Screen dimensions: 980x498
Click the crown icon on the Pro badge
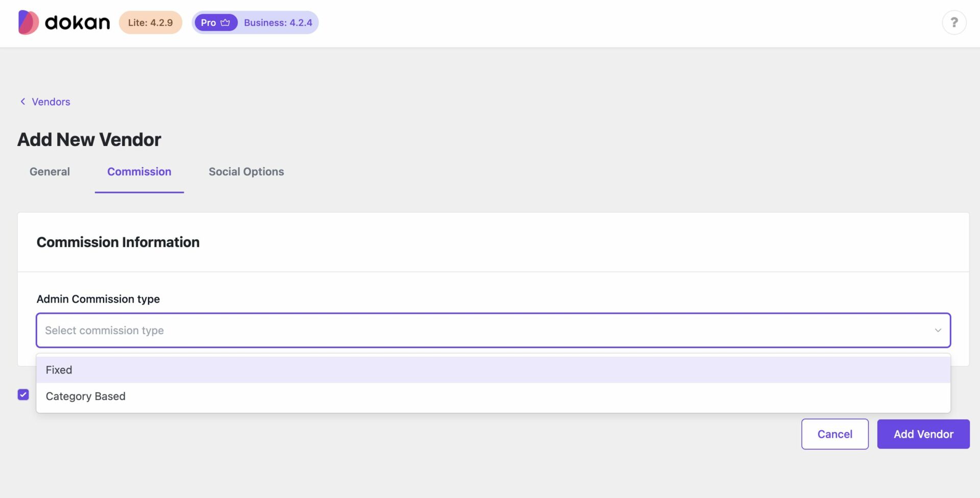(x=225, y=22)
